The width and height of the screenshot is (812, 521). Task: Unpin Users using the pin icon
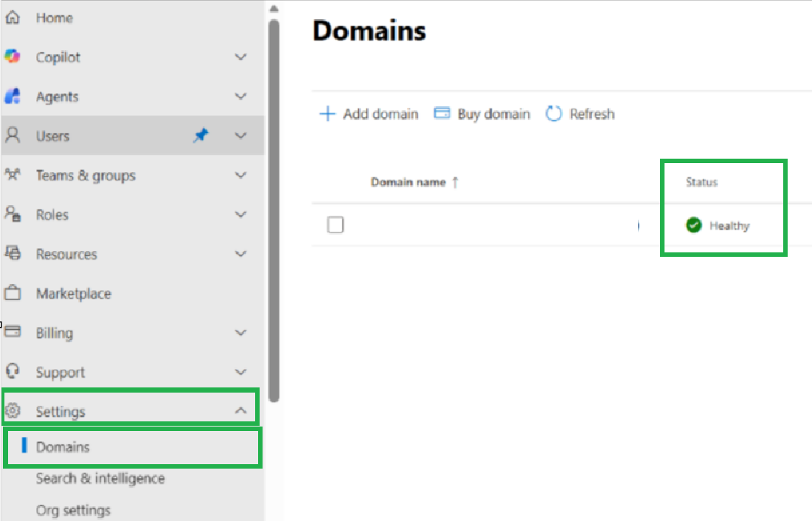[201, 135]
